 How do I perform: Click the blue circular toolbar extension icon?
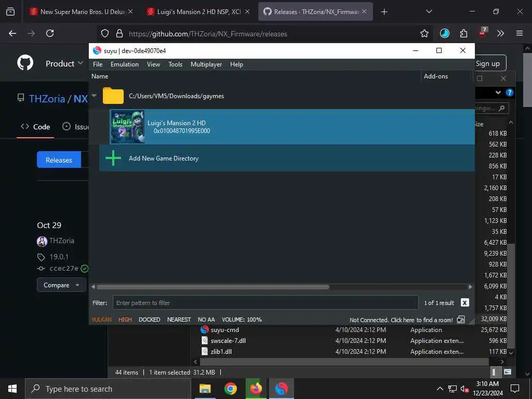(445, 33)
